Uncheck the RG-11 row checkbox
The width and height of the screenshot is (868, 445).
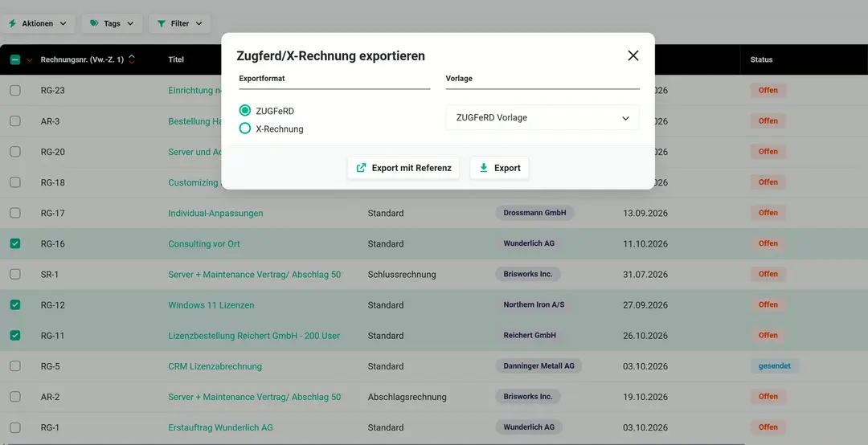[15, 336]
